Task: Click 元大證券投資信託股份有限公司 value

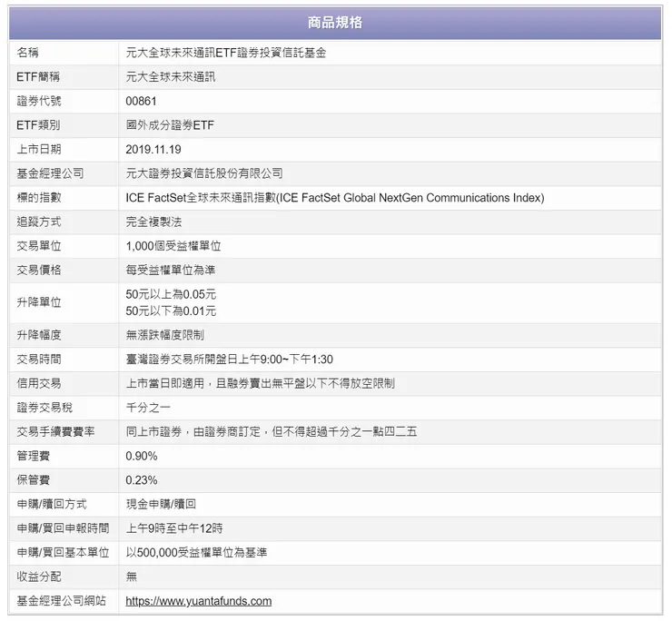Action: click(x=204, y=173)
